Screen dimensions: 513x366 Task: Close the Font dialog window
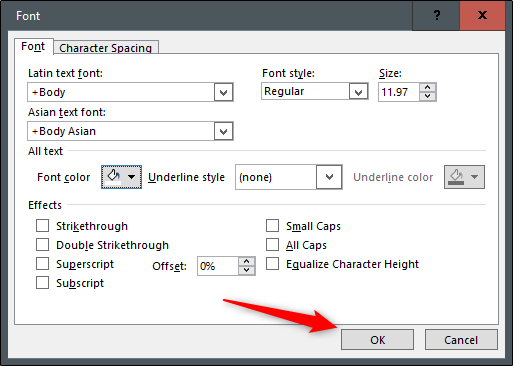[x=482, y=15]
